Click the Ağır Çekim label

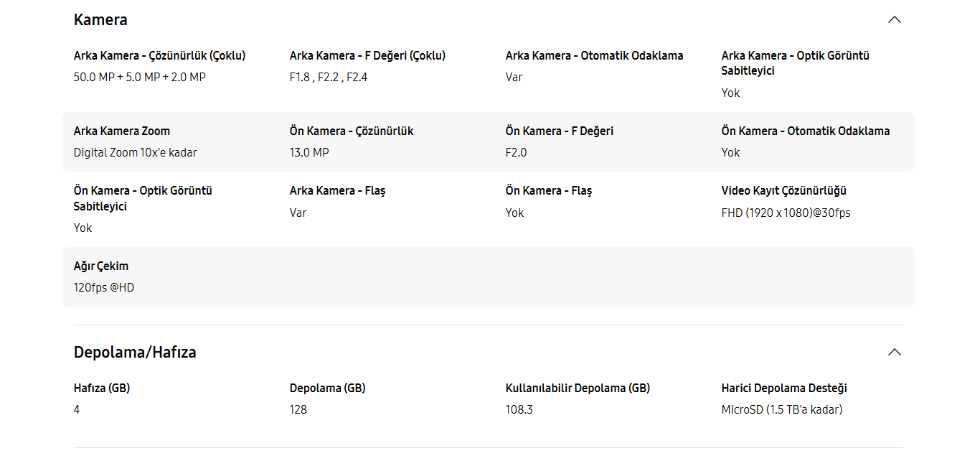[x=101, y=266]
